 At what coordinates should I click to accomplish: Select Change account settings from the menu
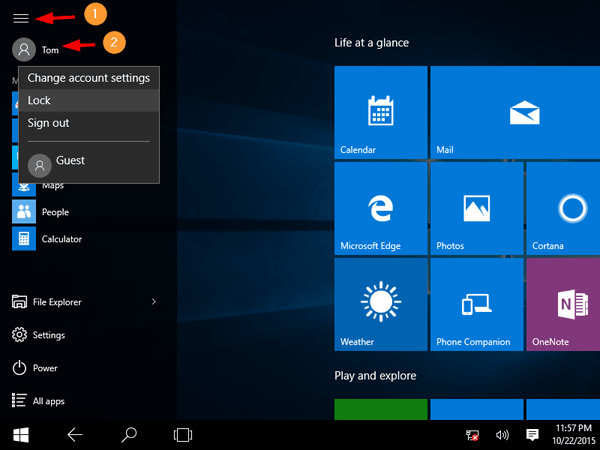point(88,78)
